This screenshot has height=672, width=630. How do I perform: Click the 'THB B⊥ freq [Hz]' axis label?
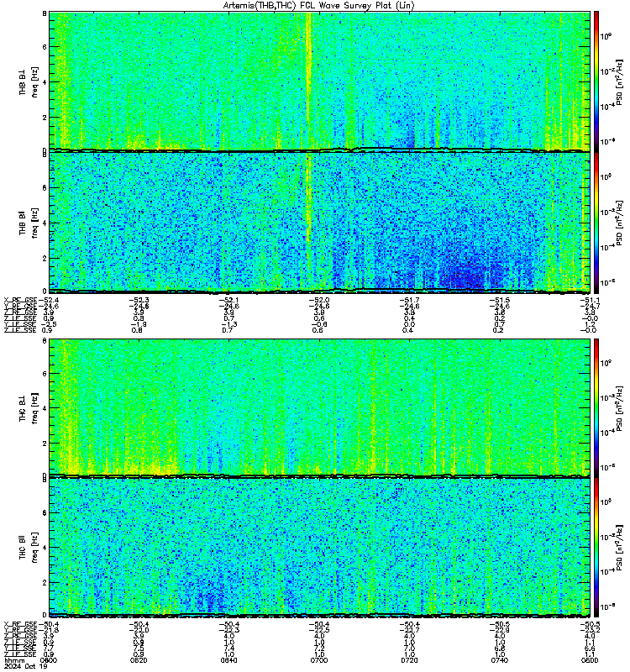(29, 81)
